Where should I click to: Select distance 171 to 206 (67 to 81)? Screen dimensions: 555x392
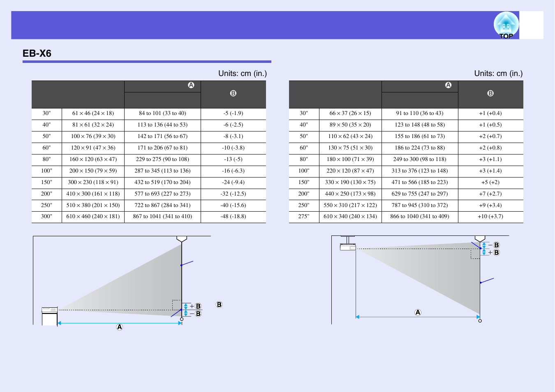coord(162,148)
